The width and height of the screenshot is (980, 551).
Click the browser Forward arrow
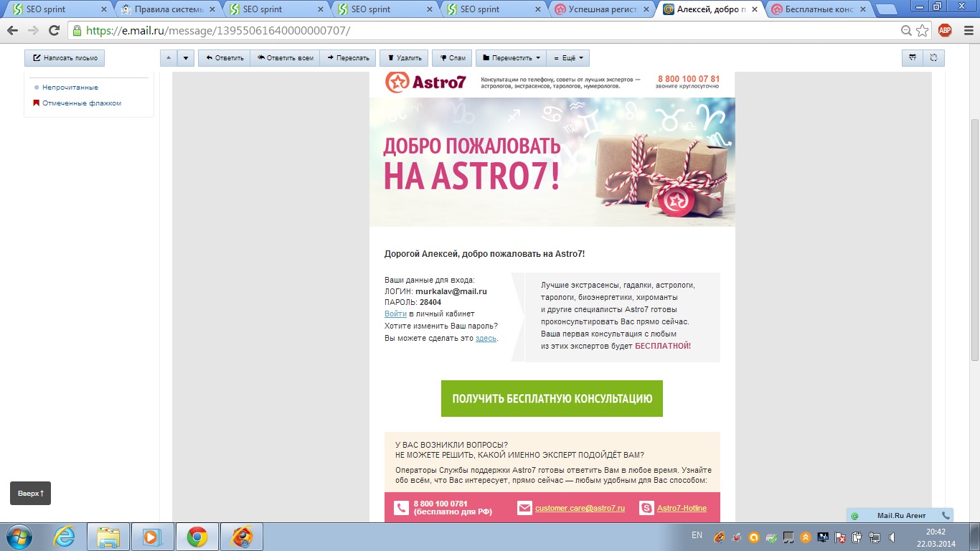pyautogui.click(x=33, y=31)
